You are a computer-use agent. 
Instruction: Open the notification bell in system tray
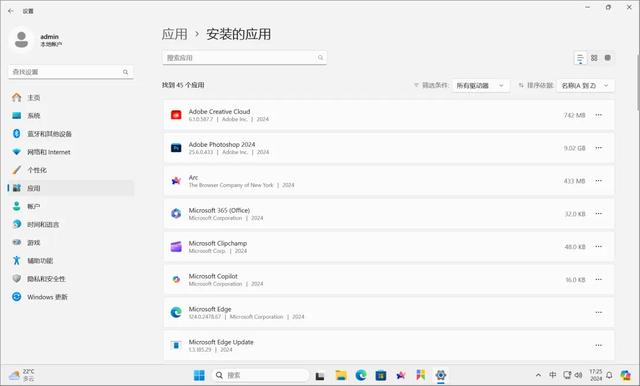coord(609,375)
